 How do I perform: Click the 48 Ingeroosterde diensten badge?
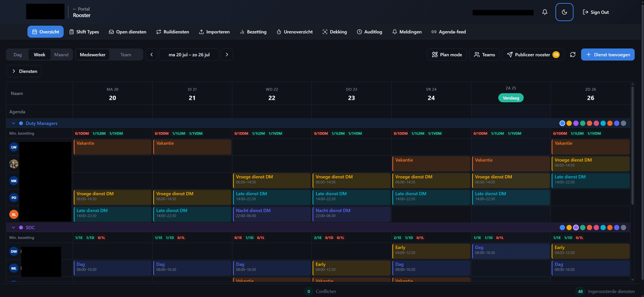580,291
